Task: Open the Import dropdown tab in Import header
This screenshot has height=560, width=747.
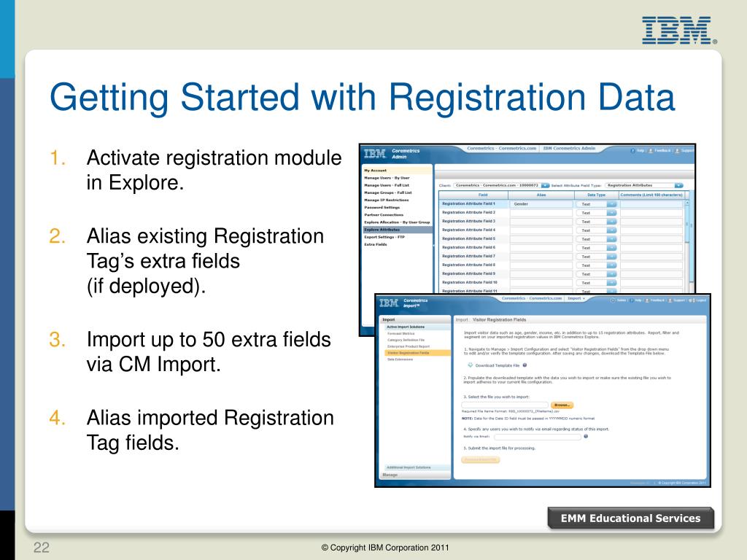Action: (x=576, y=298)
